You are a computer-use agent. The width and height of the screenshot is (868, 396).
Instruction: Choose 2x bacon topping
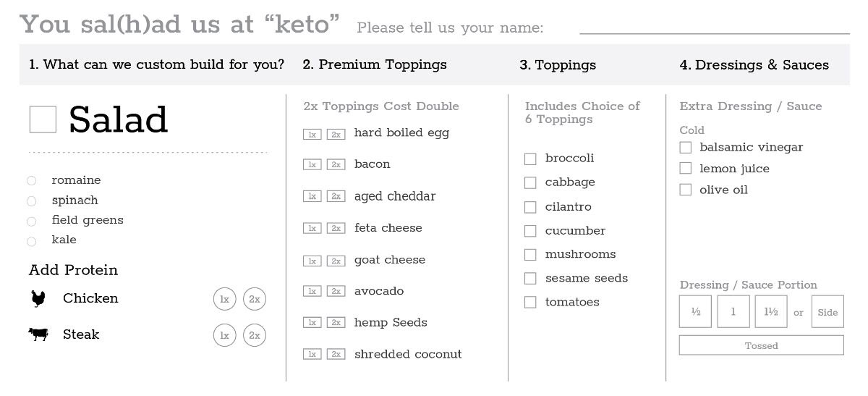[x=336, y=165]
